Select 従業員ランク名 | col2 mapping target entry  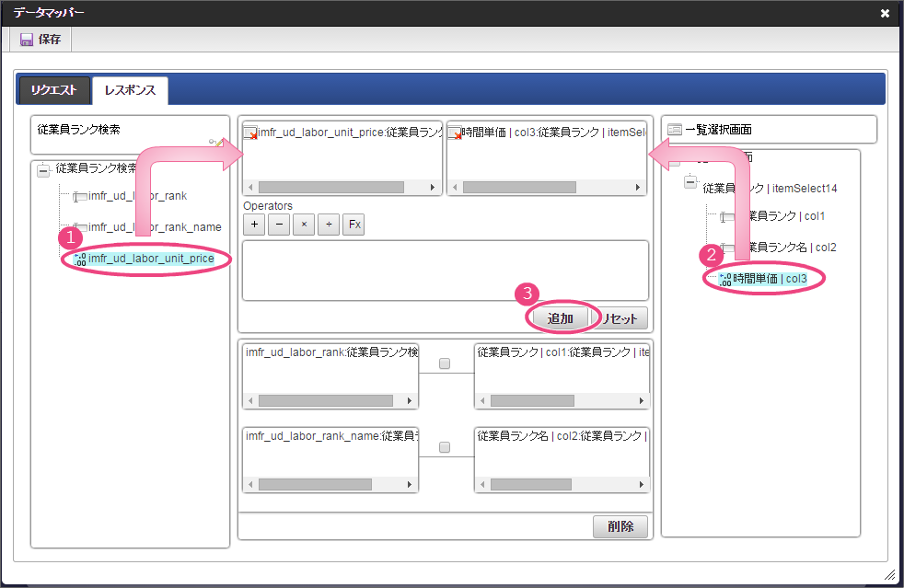coord(562,436)
